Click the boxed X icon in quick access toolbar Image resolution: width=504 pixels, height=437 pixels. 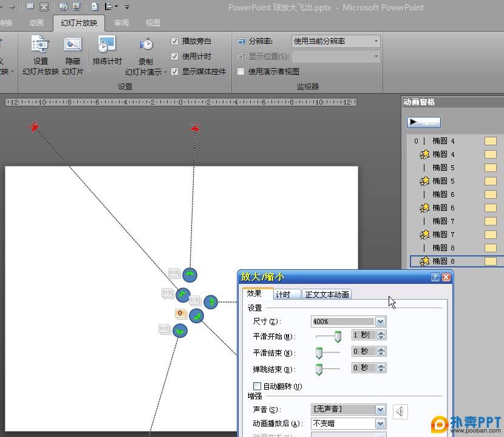[x=44, y=7]
